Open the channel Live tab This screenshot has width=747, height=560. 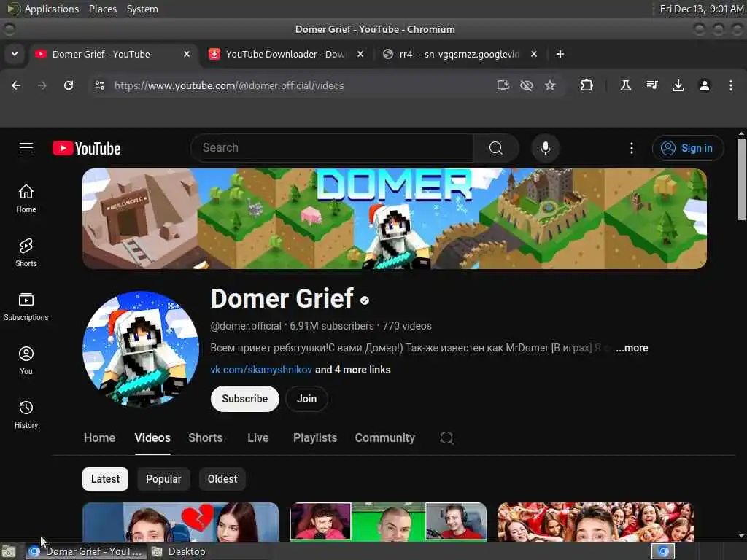coord(258,437)
